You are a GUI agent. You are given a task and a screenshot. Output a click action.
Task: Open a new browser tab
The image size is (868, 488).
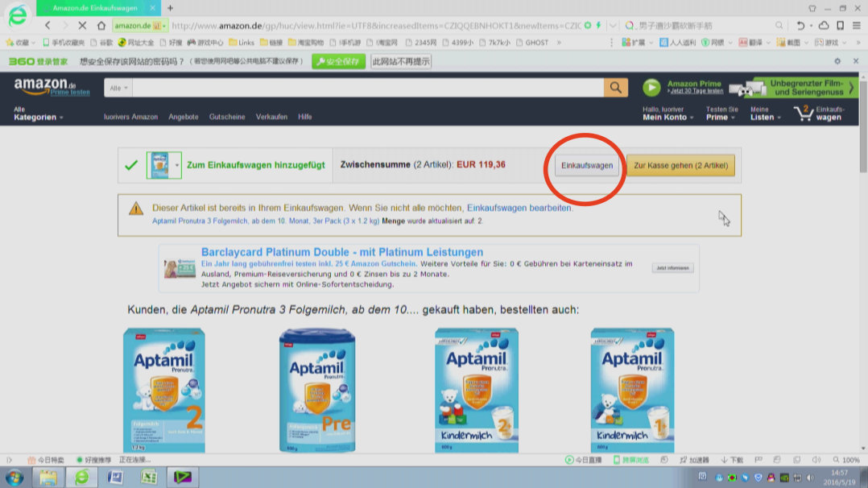[x=171, y=8]
